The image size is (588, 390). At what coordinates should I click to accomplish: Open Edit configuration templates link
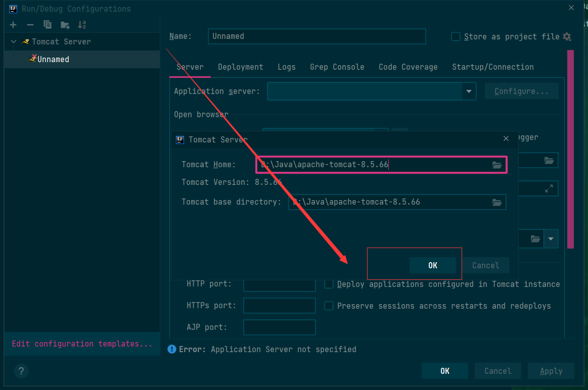(82, 344)
